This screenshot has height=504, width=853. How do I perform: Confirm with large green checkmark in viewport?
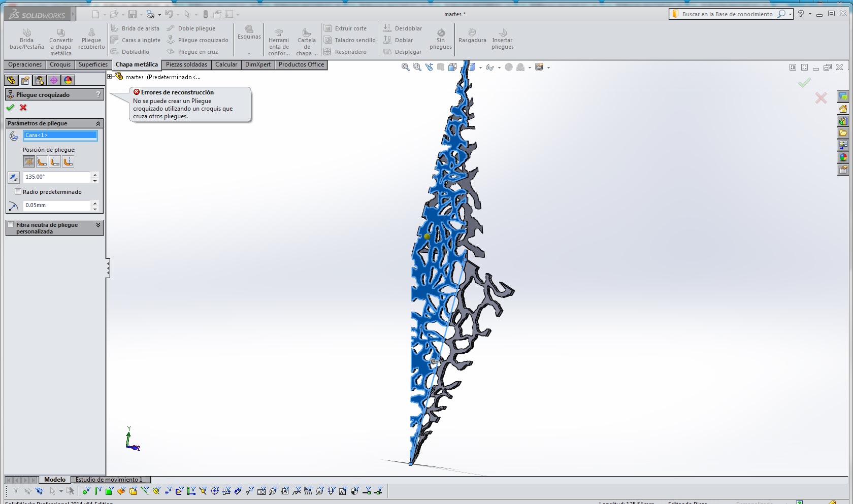coord(804,82)
